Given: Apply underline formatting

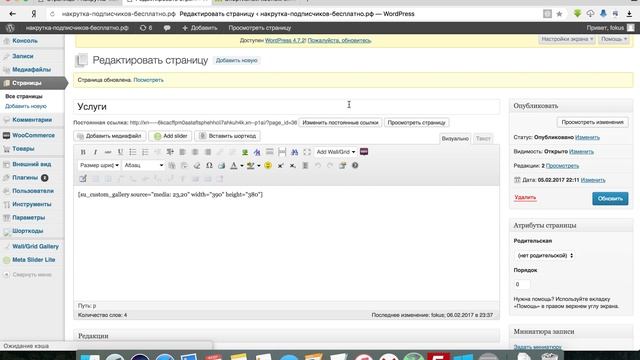Looking at the screenshot, I should pos(120,152).
